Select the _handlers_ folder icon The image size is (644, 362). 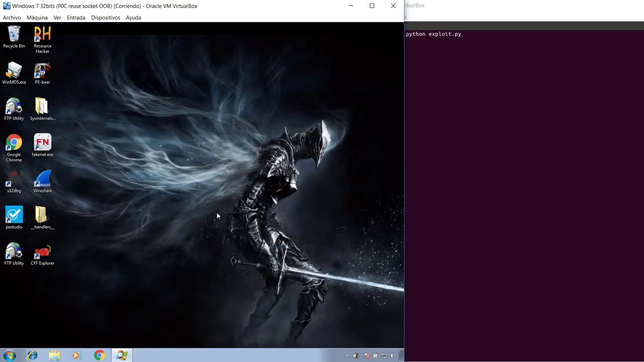tap(42, 218)
